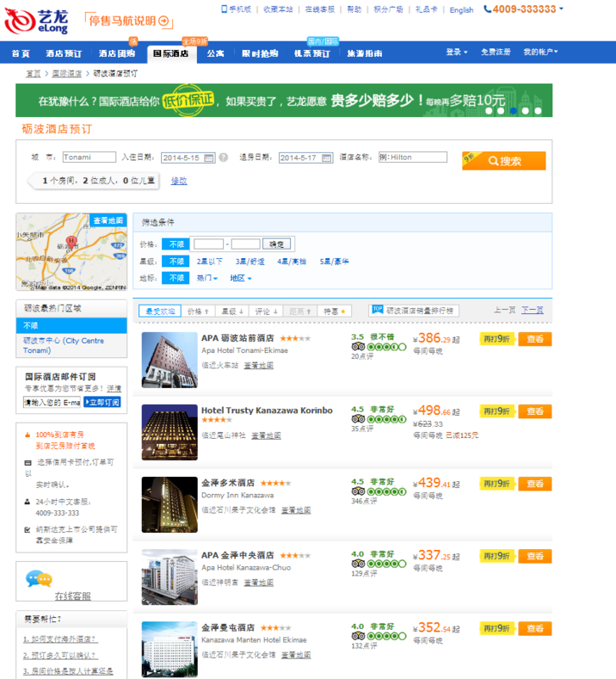Expand the 地区 district dropdown
This screenshot has height=679, width=616.
tap(241, 278)
